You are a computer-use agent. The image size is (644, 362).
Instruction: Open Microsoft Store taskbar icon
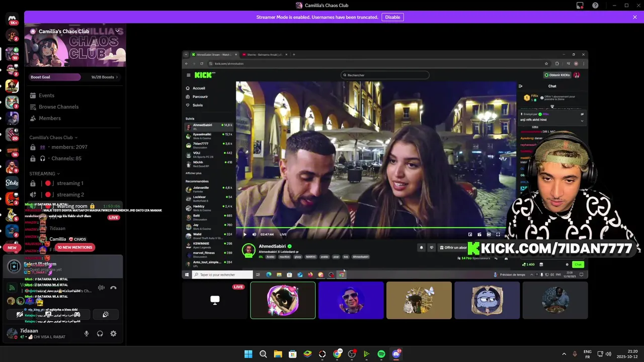click(x=293, y=354)
